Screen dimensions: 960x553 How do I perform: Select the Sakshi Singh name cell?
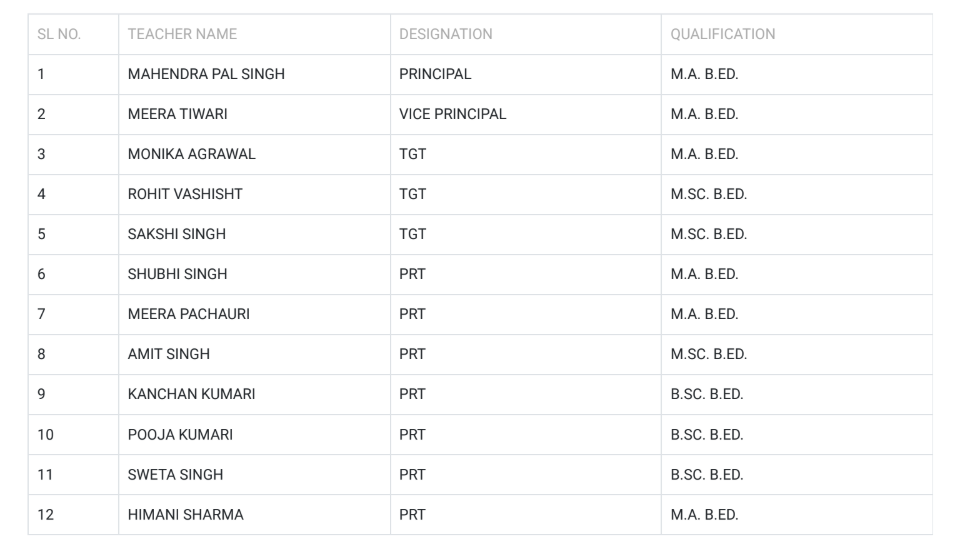pos(176,234)
